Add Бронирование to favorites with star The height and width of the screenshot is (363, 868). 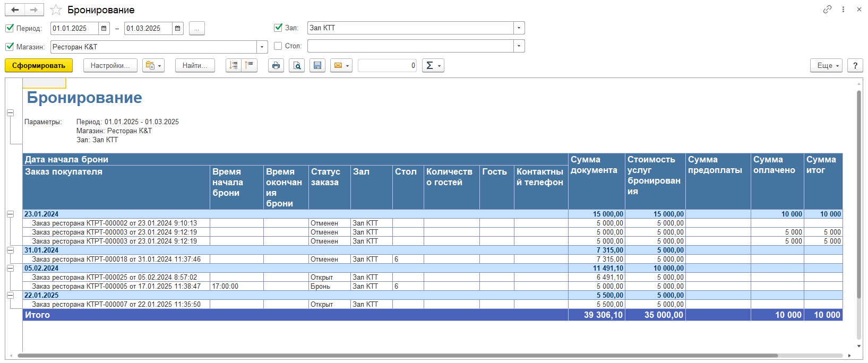[56, 10]
